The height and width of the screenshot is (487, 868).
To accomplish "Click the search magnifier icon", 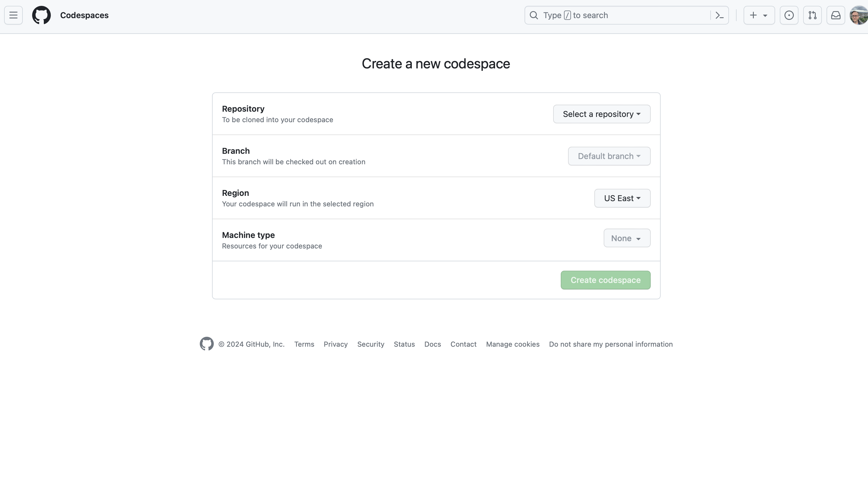I will coord(534,15).
